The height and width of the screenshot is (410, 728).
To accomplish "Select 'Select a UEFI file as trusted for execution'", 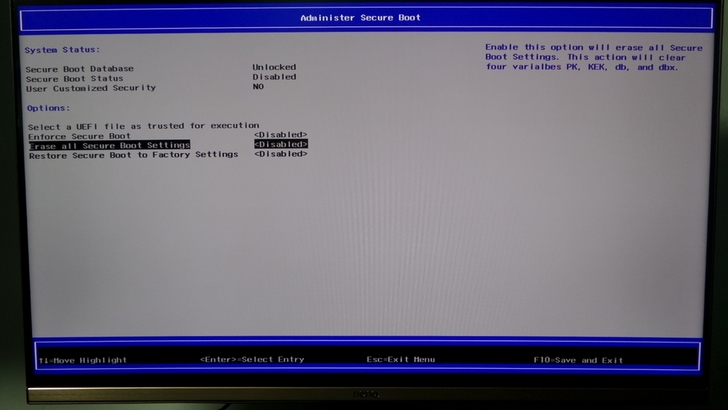I will [143, 126].
